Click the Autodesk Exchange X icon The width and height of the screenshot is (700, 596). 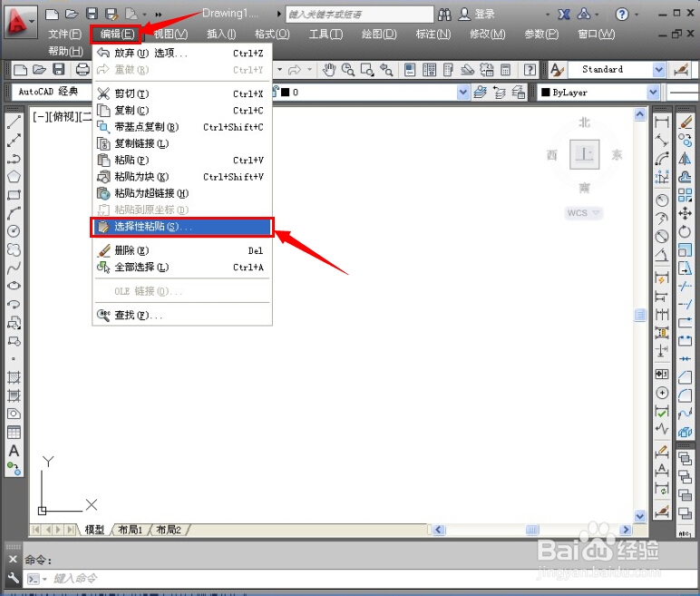(x=564, y=15)
